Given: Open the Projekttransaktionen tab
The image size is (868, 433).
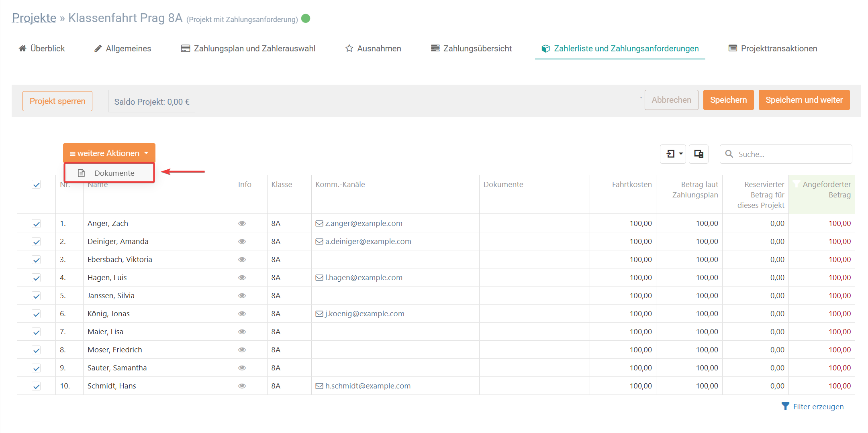Looking at the screenshot, I should (x=772, y=49).
